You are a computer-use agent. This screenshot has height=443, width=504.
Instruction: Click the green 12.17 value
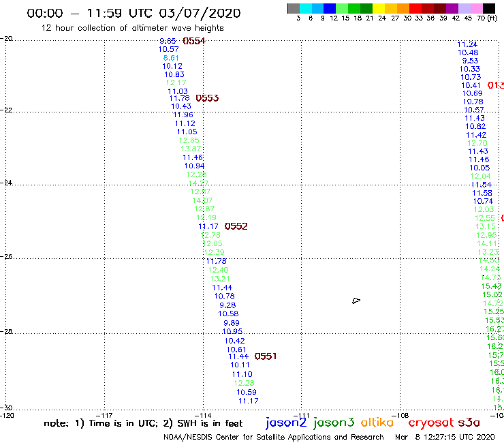pos(176,82)
